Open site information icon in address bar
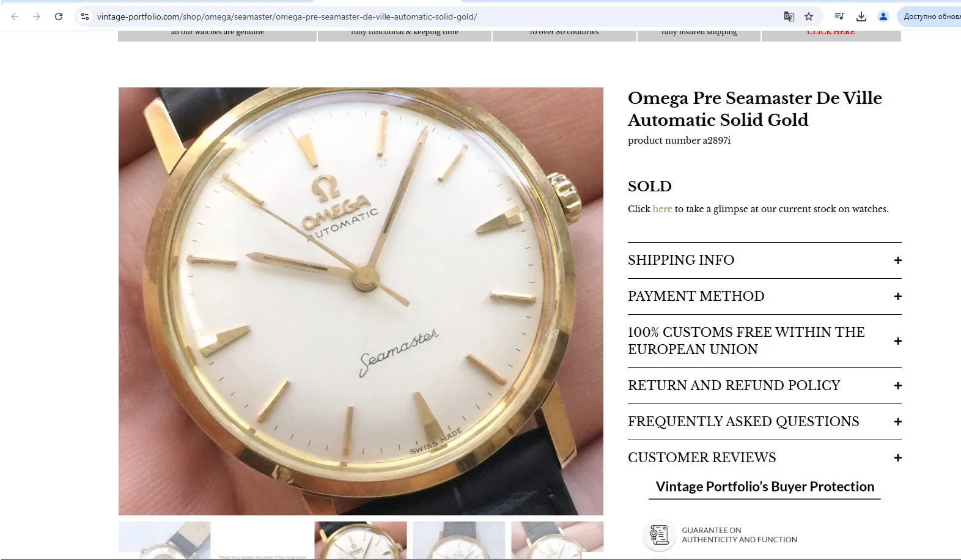The image size is (961, 560). 85,17
